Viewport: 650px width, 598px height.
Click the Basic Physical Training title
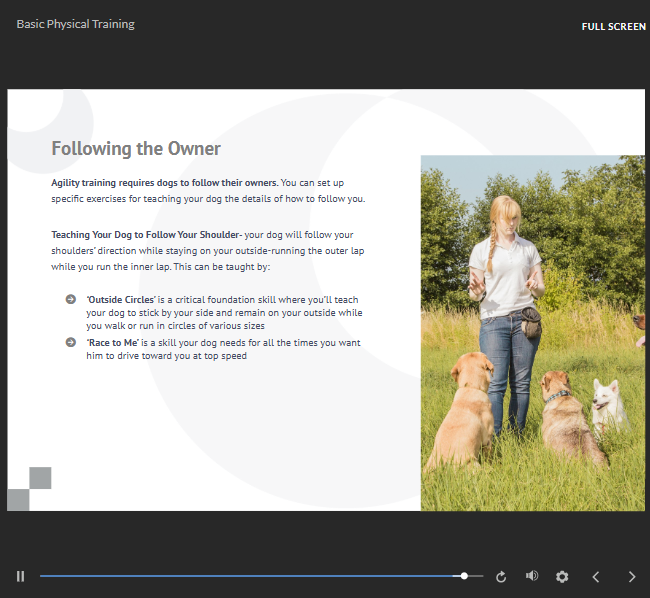point(75,24)
